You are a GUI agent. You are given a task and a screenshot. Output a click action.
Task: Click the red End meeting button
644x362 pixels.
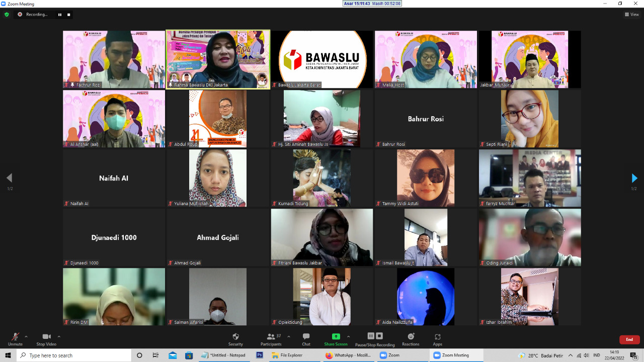click(629, 340)
